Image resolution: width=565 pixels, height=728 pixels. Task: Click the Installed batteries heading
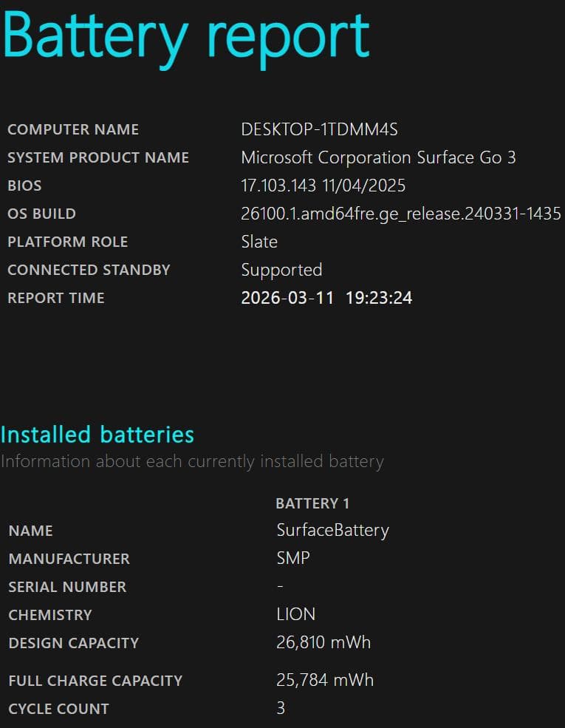(x=97, y=435)
